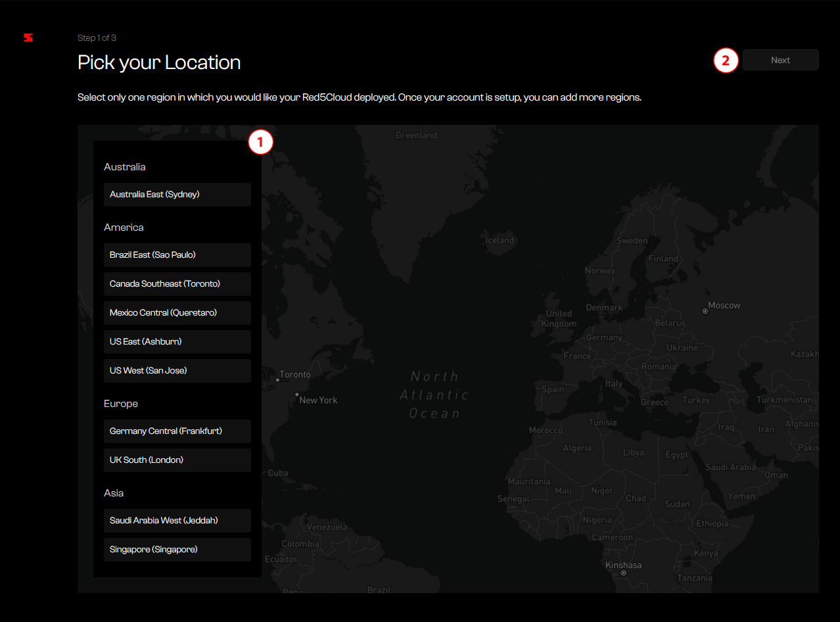The height and width of the screenshot is (622, 840).
Task: Click the Iceland label on map
Action: click(500, 240)
